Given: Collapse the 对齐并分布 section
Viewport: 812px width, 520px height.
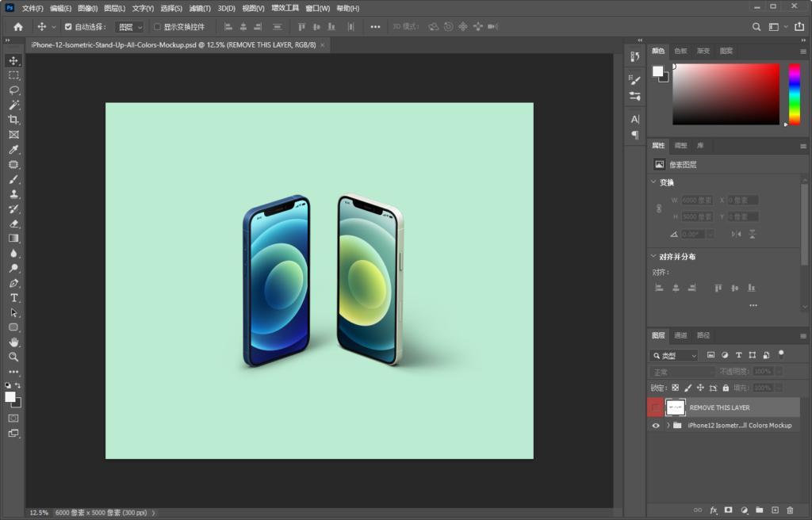Looking at the screenshot, I should pyautogui.click(x=653, y=256).
